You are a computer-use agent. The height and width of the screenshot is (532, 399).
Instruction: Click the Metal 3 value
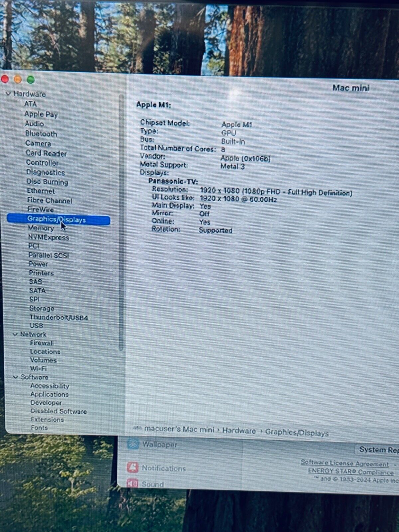tap(232, 167)
